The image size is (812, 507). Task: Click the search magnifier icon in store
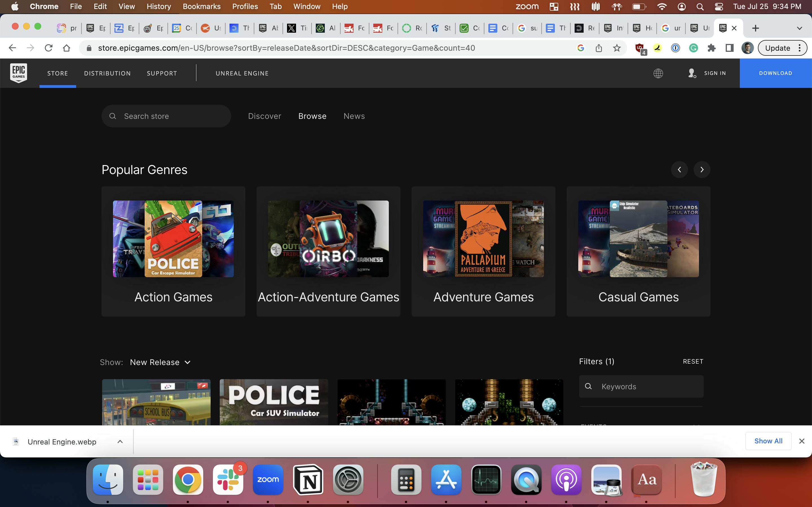pos(113,116)
